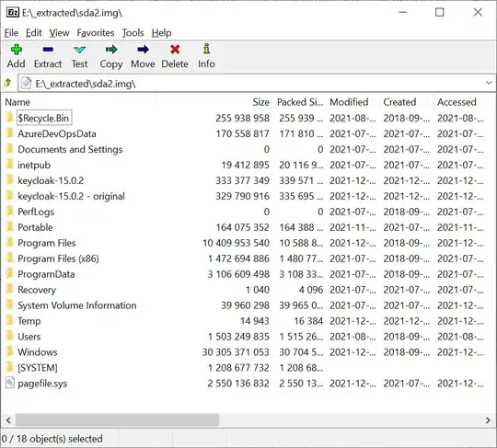The image size is (497, 448).
Task: Go up one folder level arrow
Action: point(7,84)
